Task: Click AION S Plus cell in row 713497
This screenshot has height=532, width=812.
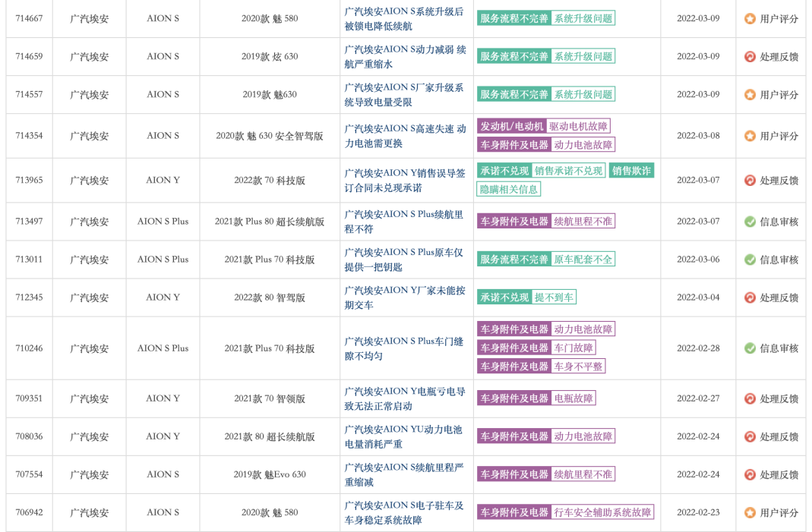Action: point(163,222)
